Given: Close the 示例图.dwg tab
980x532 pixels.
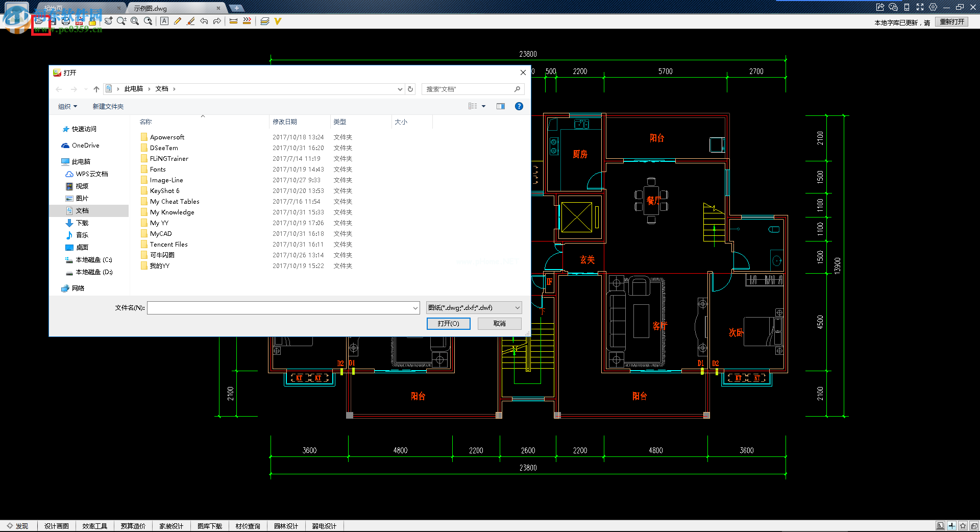Looking at the screenshot, I should coord(218,8).
